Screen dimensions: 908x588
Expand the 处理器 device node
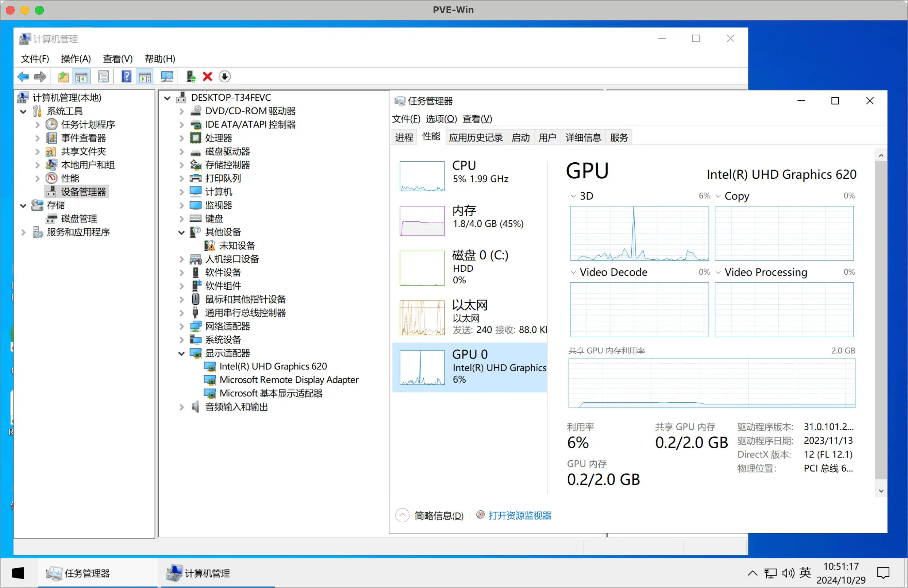click(x=182, y=138)
